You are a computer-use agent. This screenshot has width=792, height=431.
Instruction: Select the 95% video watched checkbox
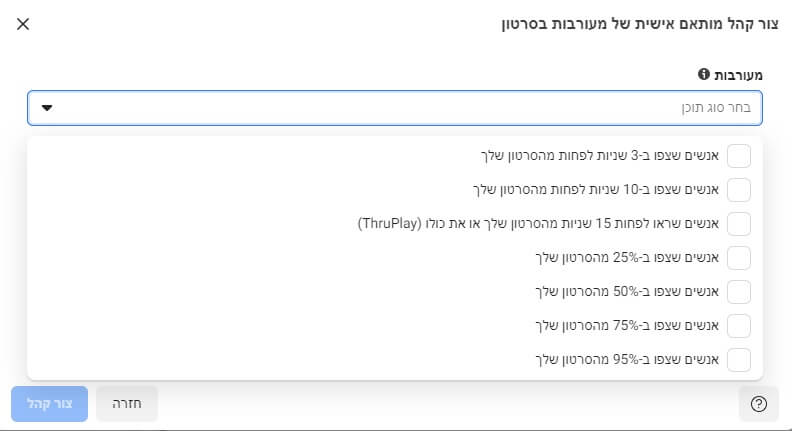tap(738, 360)
